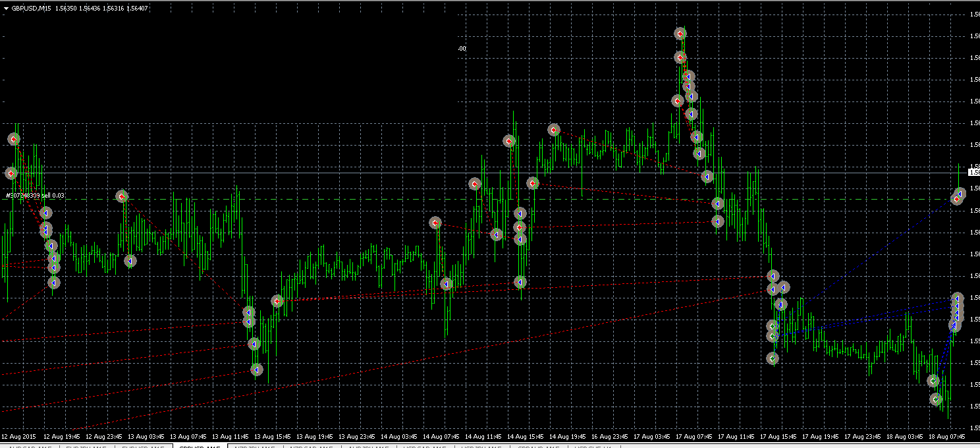Select the red trade marker above 14 Aug 07:45
Image resolution: width=980 pixels, height=448 pixels.
(x=435, y=223)
